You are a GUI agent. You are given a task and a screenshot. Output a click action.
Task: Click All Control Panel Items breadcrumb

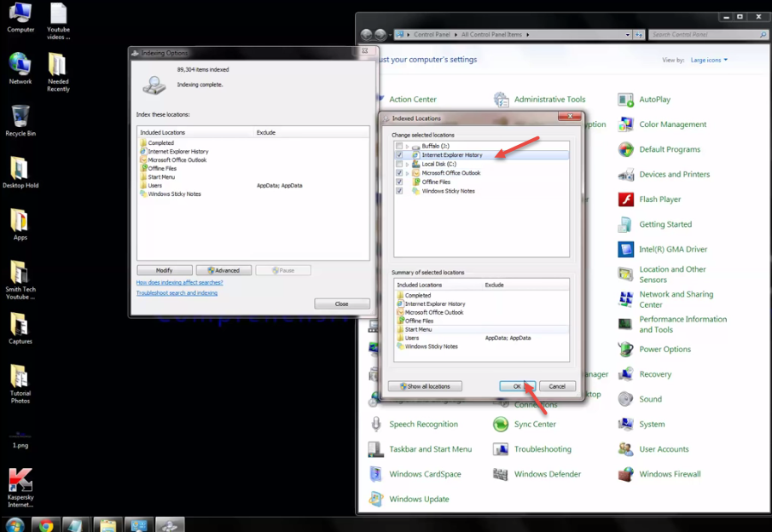click(491, 34)
